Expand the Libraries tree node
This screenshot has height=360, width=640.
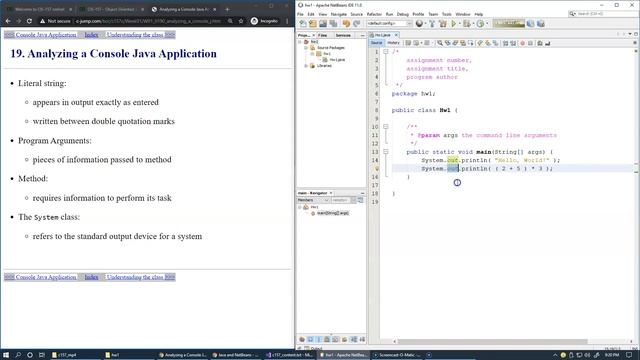pyautogui.click(x=306, y=66)
